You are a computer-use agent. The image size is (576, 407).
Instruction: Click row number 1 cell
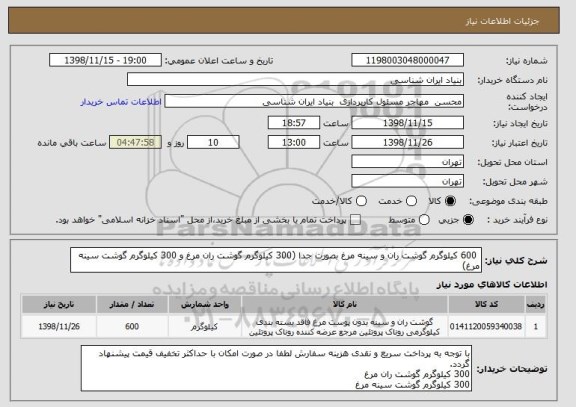tap(535, 326)
